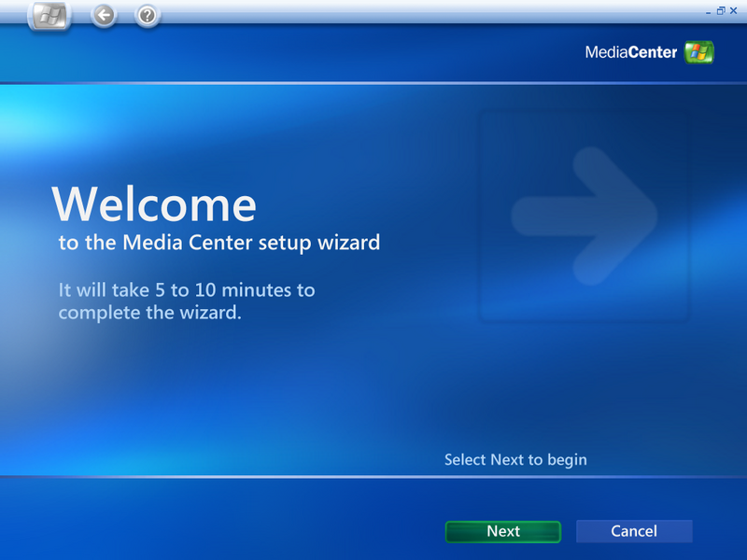Cancel the setup wizard

click(x=634, y=531)
